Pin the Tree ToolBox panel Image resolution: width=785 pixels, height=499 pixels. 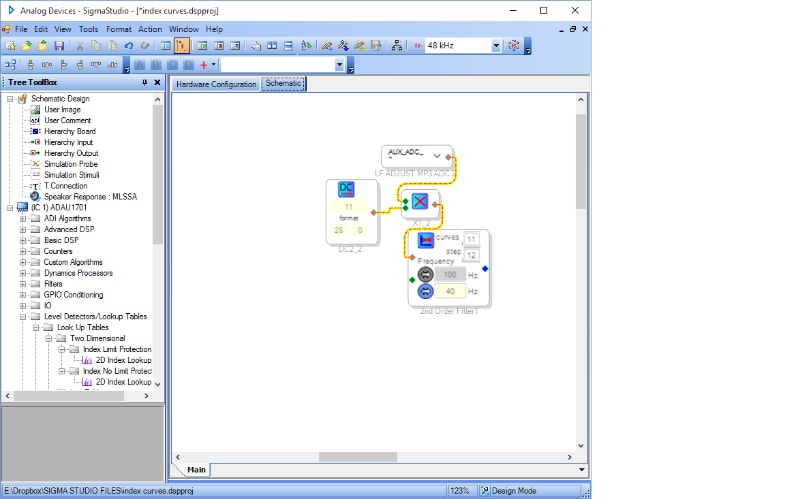(x=145, y=82)
